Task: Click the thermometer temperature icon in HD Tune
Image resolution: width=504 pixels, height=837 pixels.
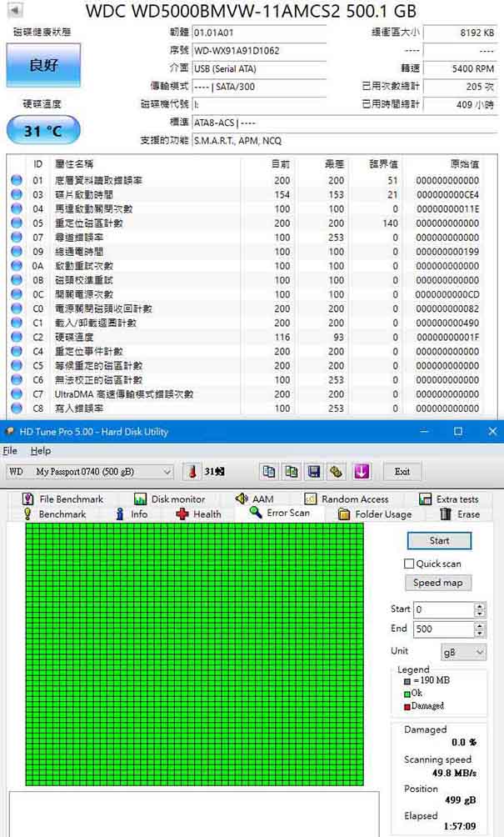Action: [192, 471]
